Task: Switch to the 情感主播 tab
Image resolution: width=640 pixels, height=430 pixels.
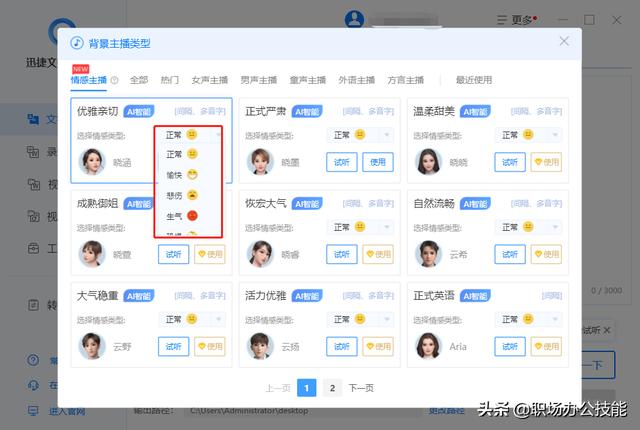Action: (89, 80)
